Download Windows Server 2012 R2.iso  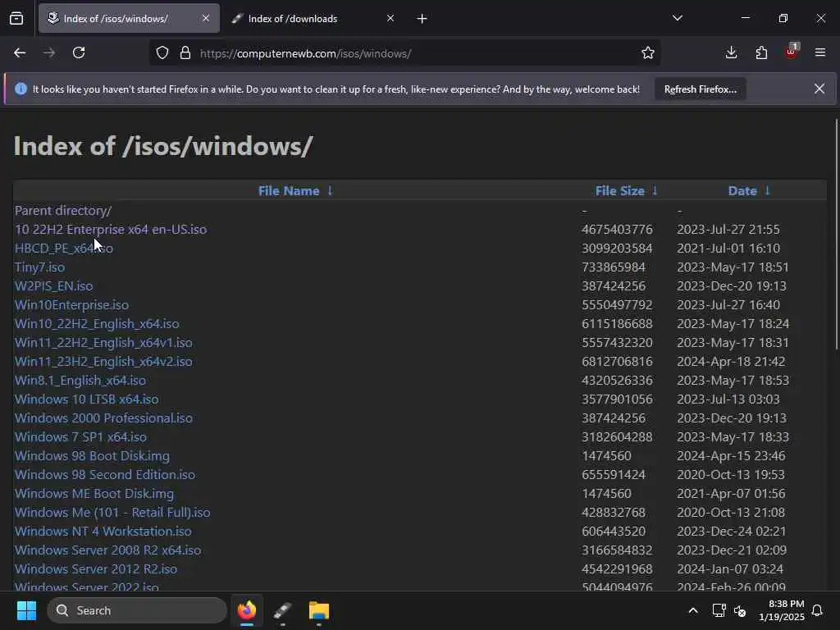click(96, 568)
